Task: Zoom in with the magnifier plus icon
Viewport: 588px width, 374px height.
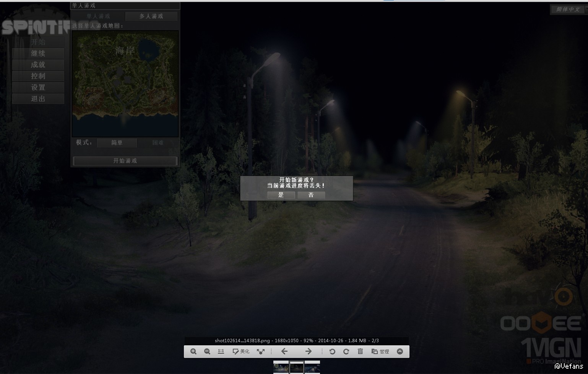Action: pyautogui.click(x=193, y=351)
